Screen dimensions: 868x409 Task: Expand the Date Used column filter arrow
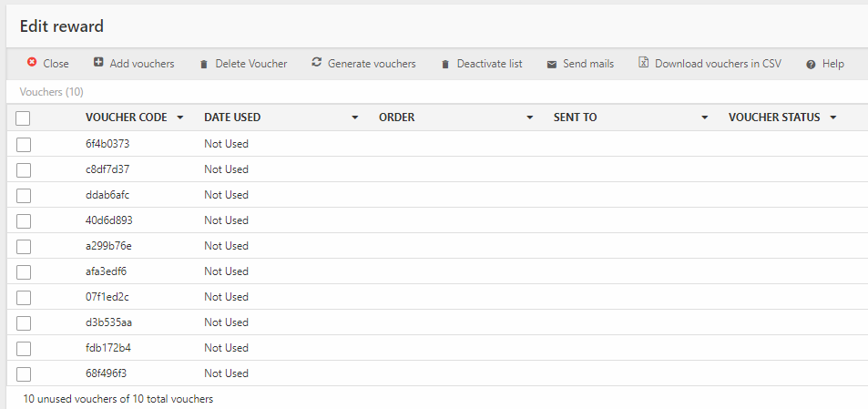point(355,118)
